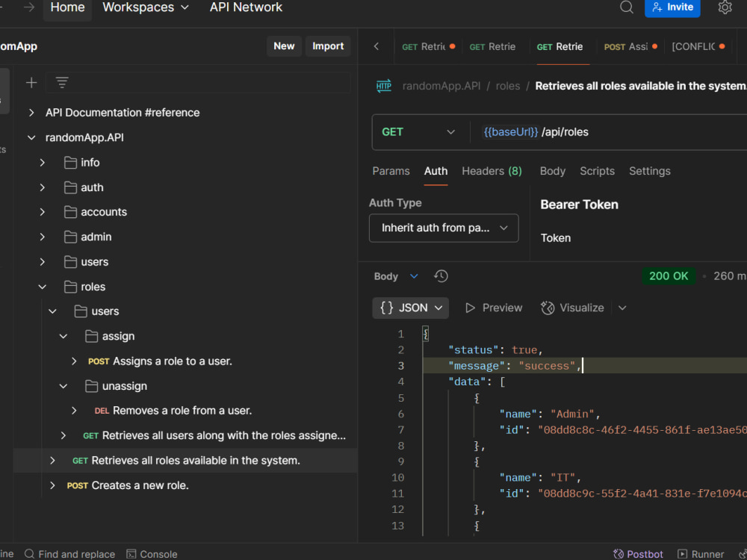
Task: Switch to the request Body tab
Action: (553, 172)
